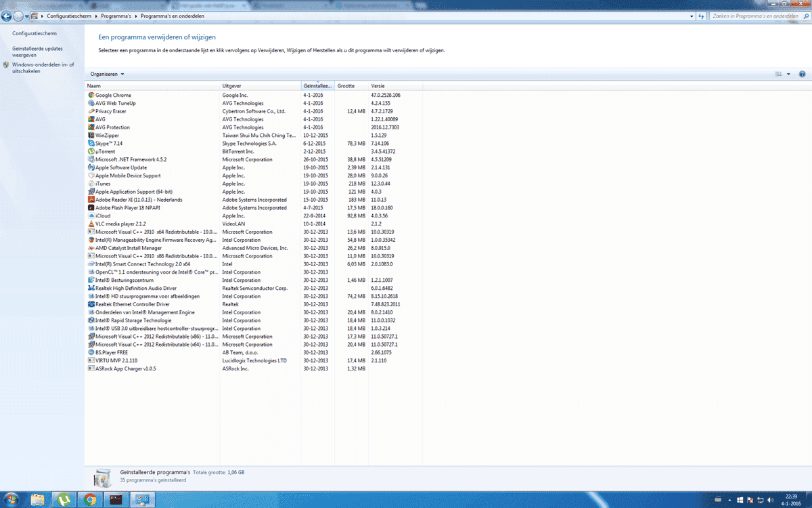812x508 pixels.
Task: Select the Skype 7.14 list icon
Action: (x=91, y=144)
